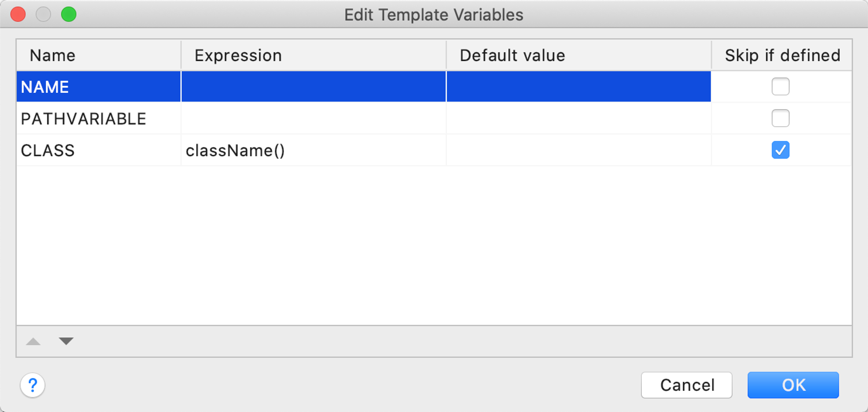Edit the NAME expression cell
The height and width of the screenshot is (412, 868).
tap(314, 87)
